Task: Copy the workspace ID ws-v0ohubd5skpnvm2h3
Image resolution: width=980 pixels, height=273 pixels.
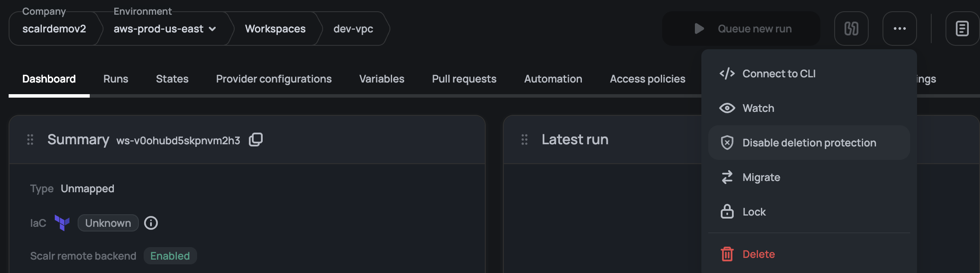Action: pos(256,140)
